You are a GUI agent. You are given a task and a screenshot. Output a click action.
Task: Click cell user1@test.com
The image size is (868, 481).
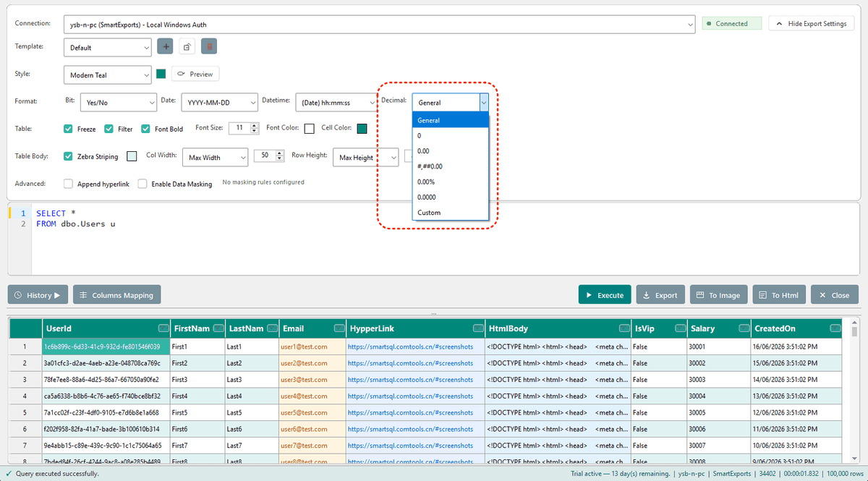pyautogui.click(x=312, y=346)
